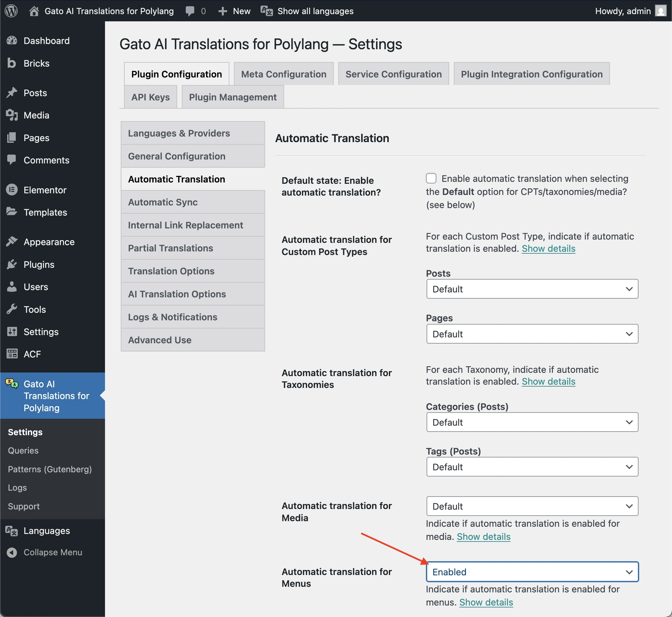Select the Bricks builder icon
Screen dimensions: 672x617
(x=12, y=63)
